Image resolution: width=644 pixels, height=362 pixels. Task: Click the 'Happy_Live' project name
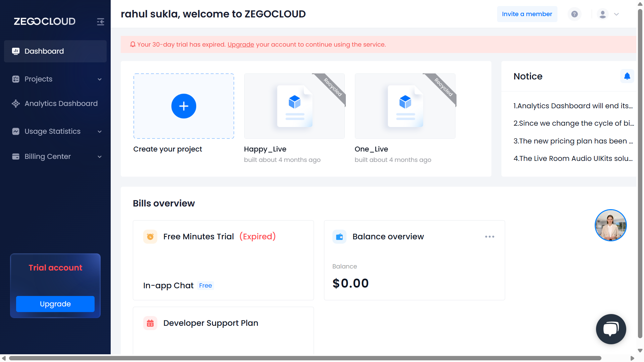click(x=265, y=149)
